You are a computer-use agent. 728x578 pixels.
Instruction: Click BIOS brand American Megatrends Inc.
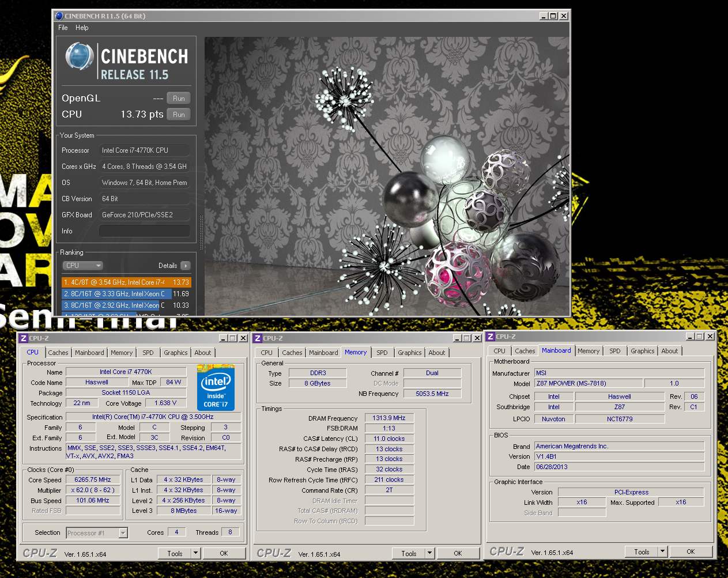pos(619,447)
